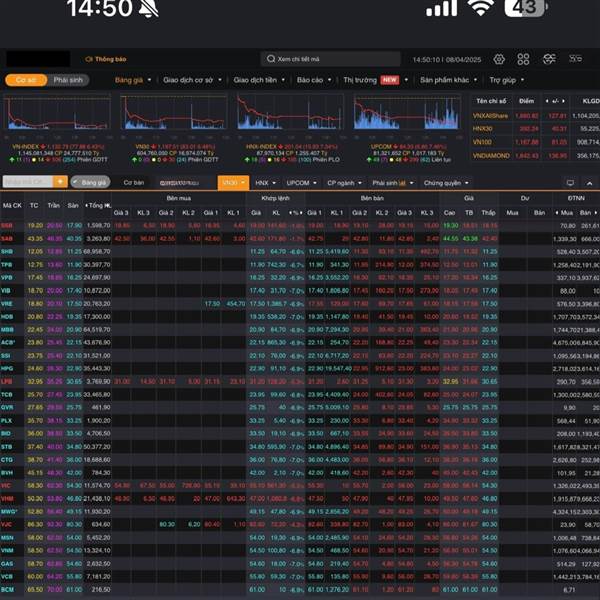Select the TCB stock row symbol
Image resolution: width=600 pixels, height=600 pixels.
tap(7, 395)
